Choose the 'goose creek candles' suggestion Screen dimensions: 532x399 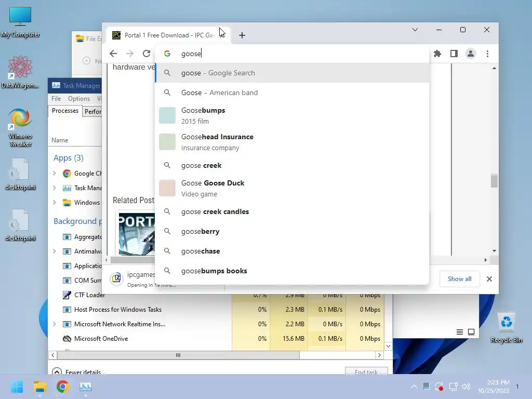point(292,212)
